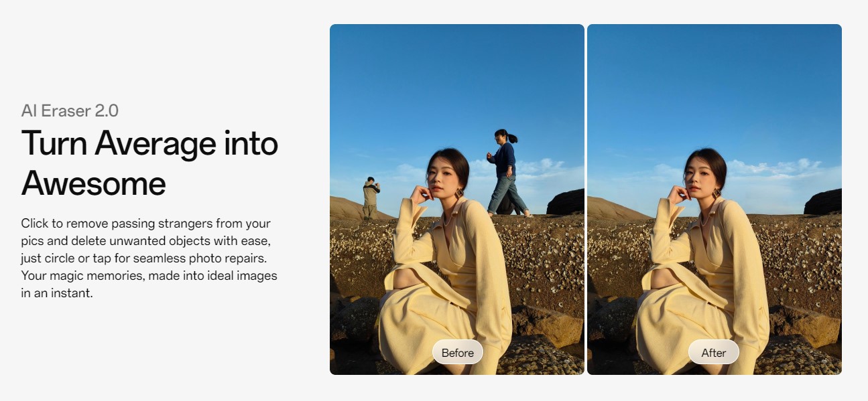Open the Before comparison photo

click(x=457, y=199)
